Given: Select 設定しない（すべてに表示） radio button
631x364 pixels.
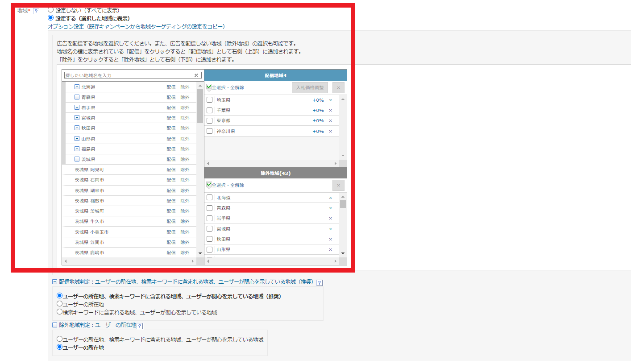Looking at the screenshot, I should point(50,9).
